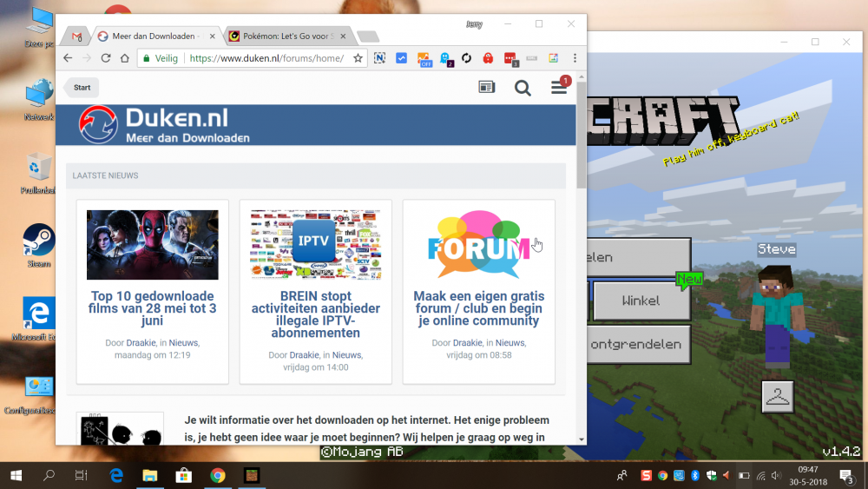The height and width of the screenshot is (489, 868).
Task: Click the Duken.nl logo in the header
Action: [x=165, y=125]
